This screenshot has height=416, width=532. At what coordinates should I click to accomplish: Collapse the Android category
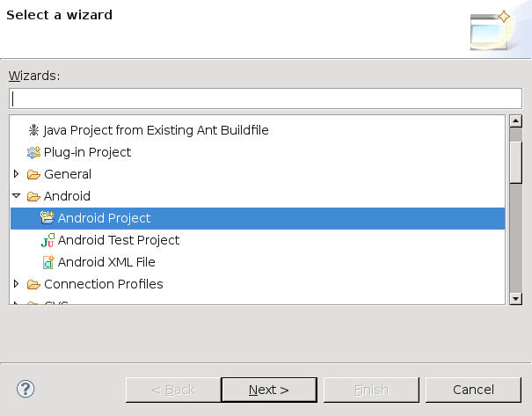click(16, 196)
